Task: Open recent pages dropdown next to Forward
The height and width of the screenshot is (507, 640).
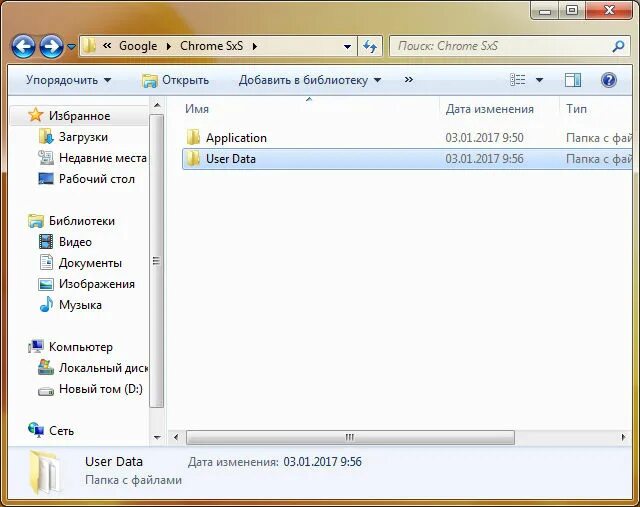Action: tap(71, 47)
